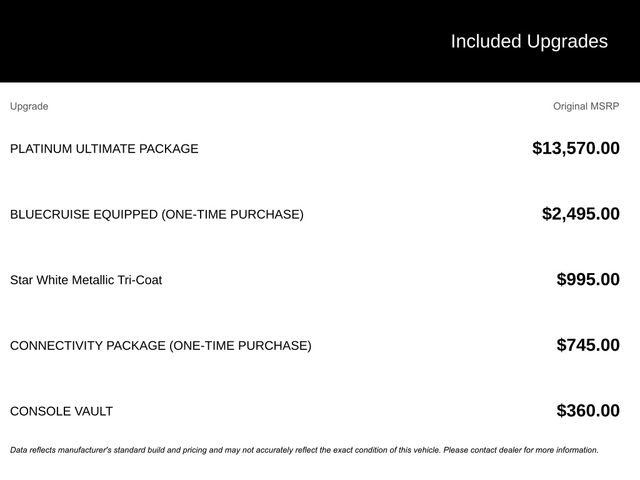Select the Upgrade column header
Viewport: 640px width, 480px height.
click(x=29, y=107)
